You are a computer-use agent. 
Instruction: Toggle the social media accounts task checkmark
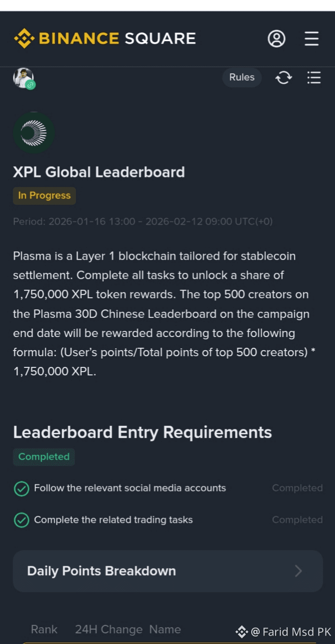coord(22,489)
